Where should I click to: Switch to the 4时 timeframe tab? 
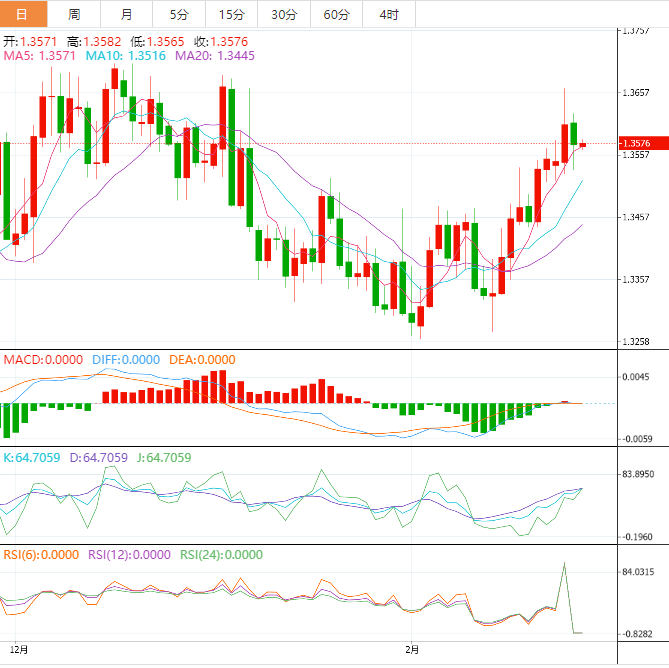click(388, 14)
